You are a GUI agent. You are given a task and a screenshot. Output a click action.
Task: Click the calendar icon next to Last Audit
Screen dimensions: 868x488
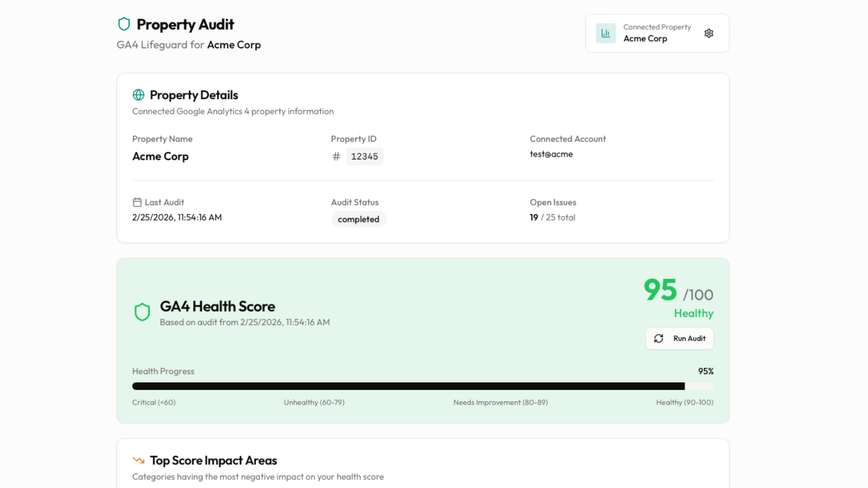[137, 202]
